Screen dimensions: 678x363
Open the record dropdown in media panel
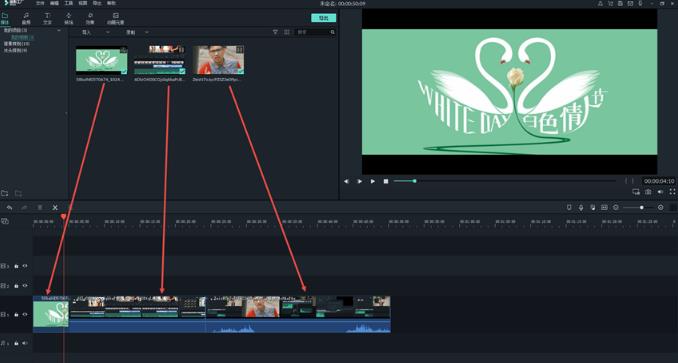coord(137,32)
